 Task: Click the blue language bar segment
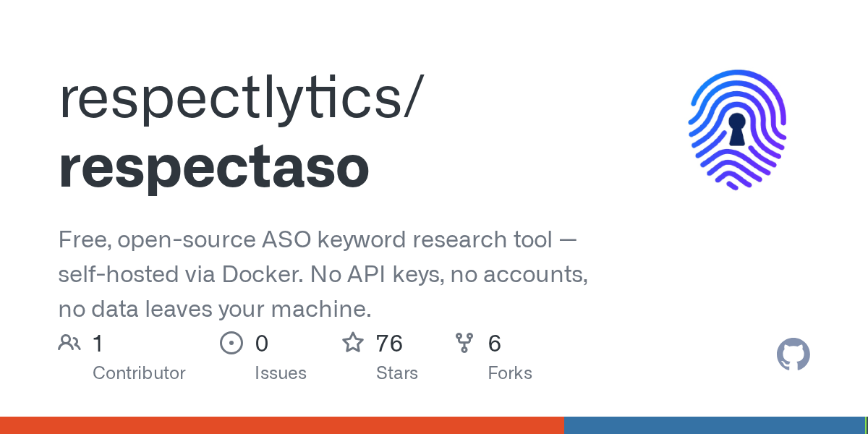click(x=714, y=425)
